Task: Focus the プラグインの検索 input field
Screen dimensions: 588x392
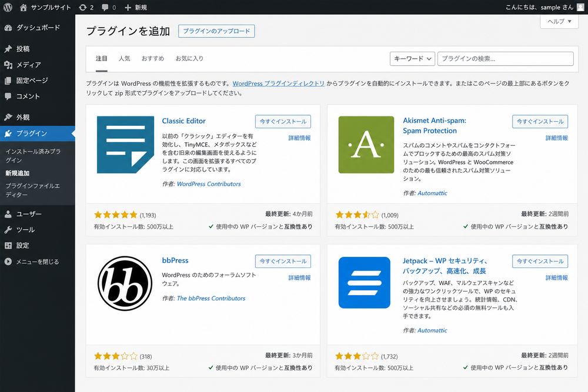Action: click(506, 59)
